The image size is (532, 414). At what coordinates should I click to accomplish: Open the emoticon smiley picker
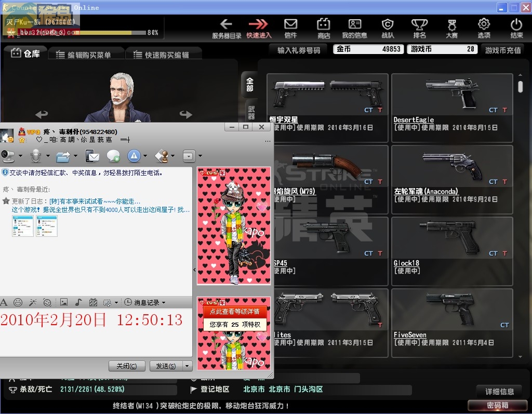pos(18,302)
